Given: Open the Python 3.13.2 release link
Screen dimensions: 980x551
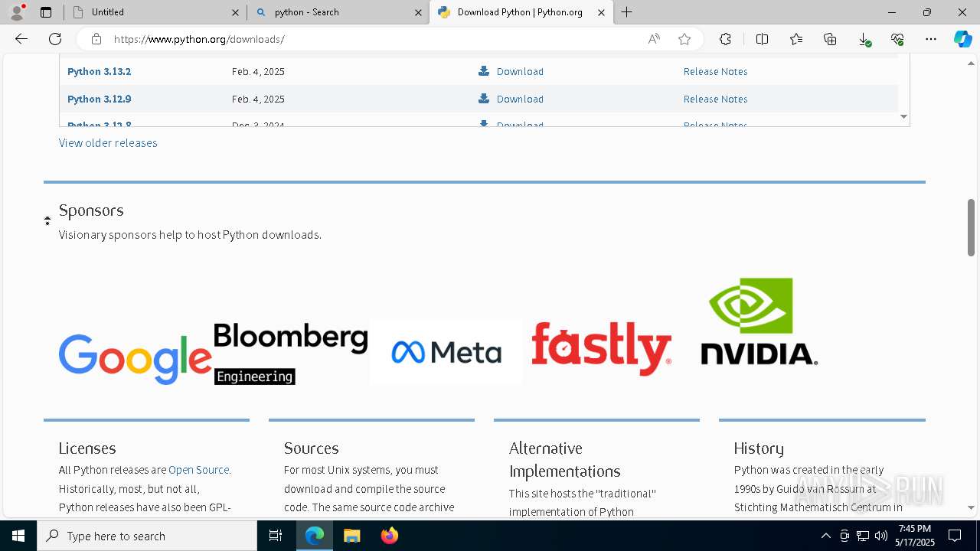Looking at the screenshot, I should [99, 71].
